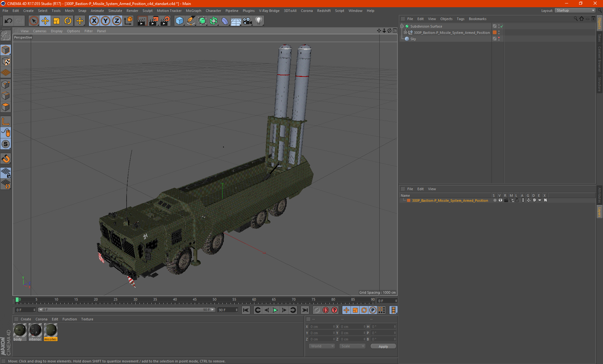Click the Apply button
Image resolution: width=603 pixels, height=364 pixels.
(383, 346)
